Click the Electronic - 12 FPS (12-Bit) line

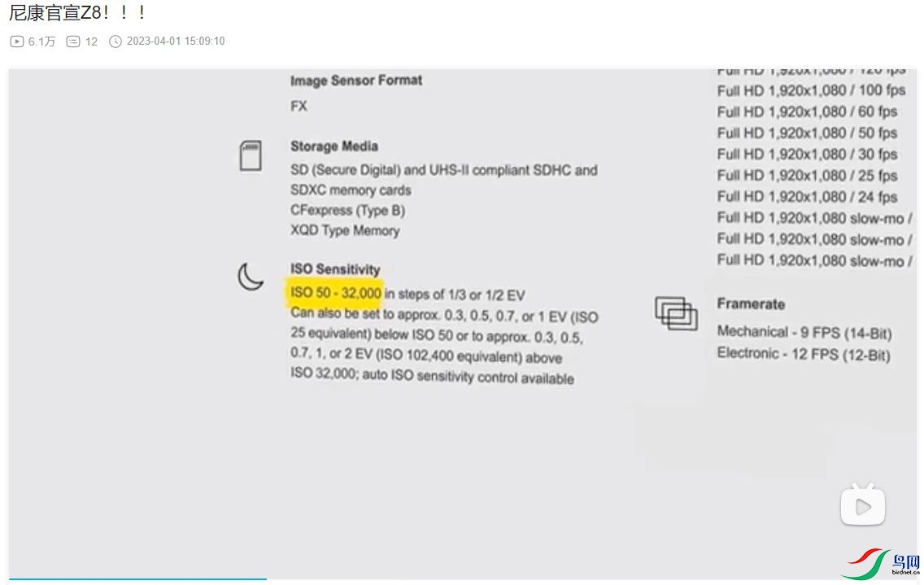[803, 354]
